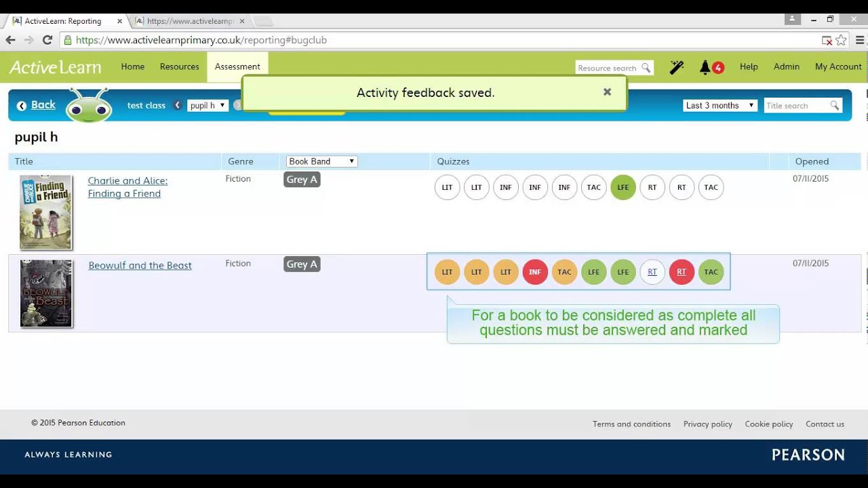This screenshot has height=488, width=868.
Task: Open Terms and conditions footer link
Action: coord(631,424)
